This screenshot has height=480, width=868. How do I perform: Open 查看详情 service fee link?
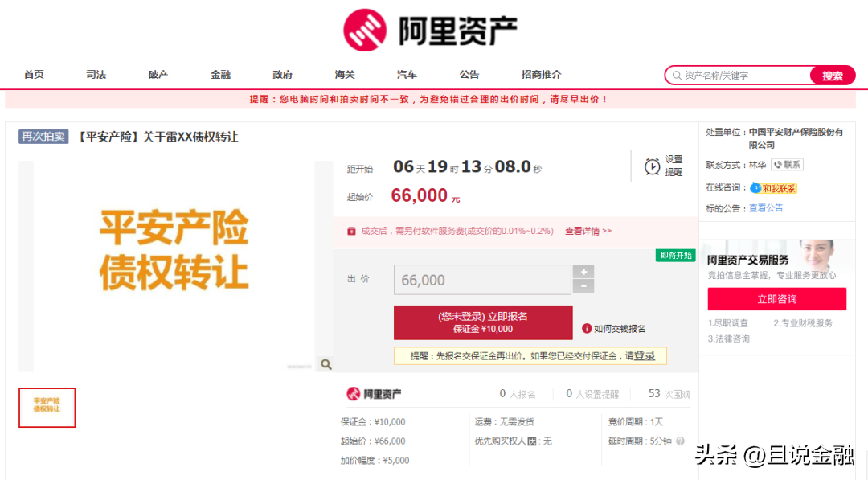pyautogui.click(x=588, y=231)
